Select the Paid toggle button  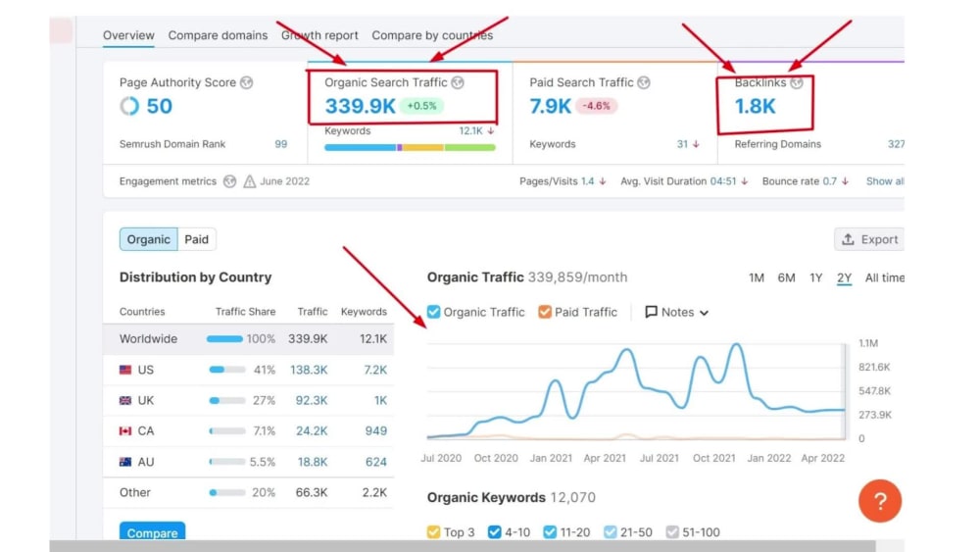pyautogui.click(x=196, y=239)
